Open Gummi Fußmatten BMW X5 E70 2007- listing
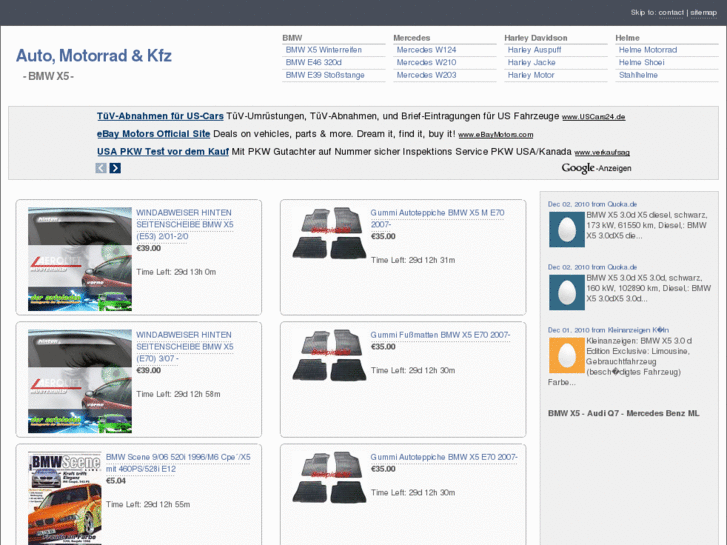This screenshot has width=727, height=545. coord(440,334)
